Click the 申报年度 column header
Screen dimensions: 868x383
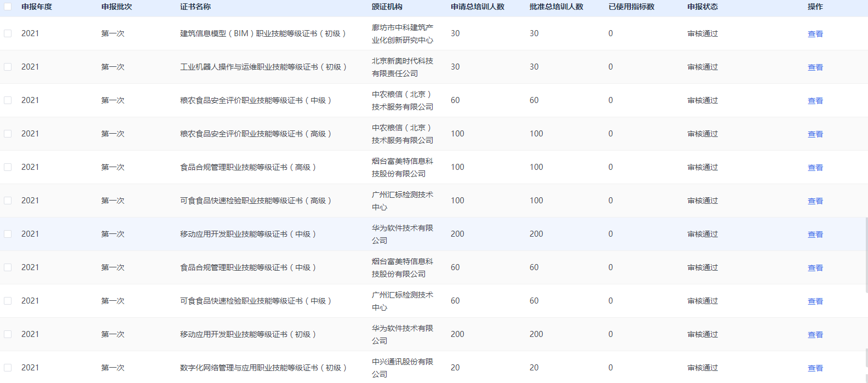tap(37, 7)
